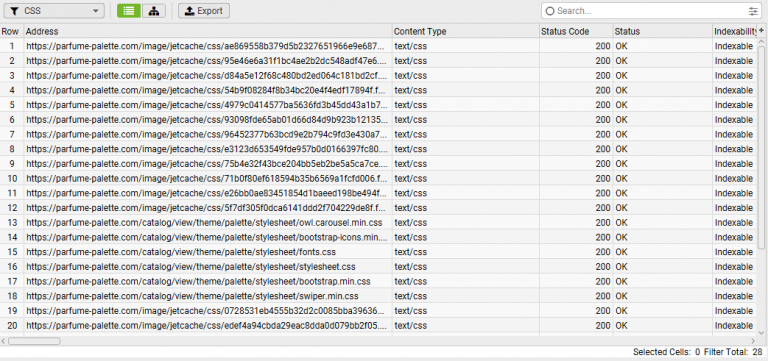Select the stylesheet.css address
768x361 pixels.
(x=191, y=266)
